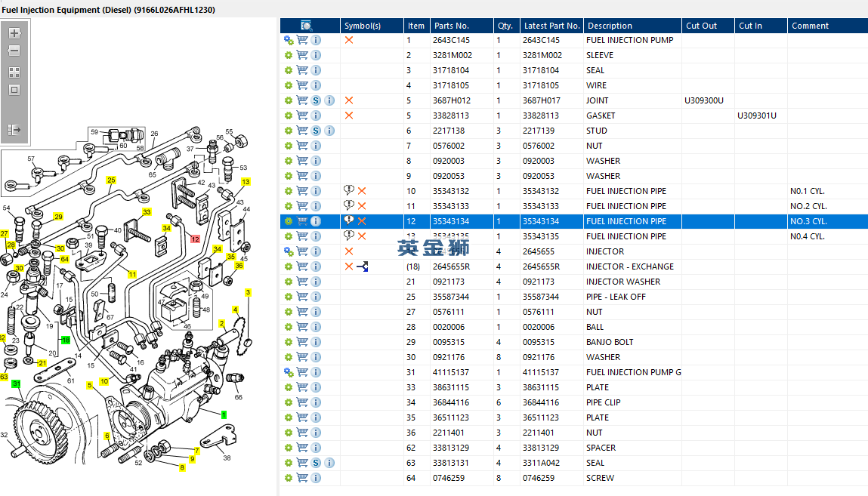Select callout 36 on the diagram
The width and height of the screenshot is (868, 496).
coord(239,266)
